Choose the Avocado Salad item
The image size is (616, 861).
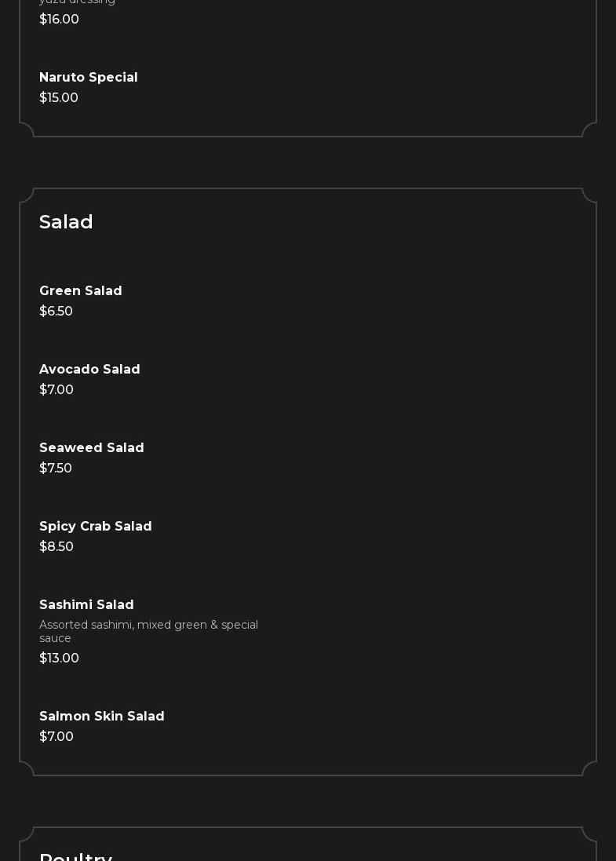(89, 370)
